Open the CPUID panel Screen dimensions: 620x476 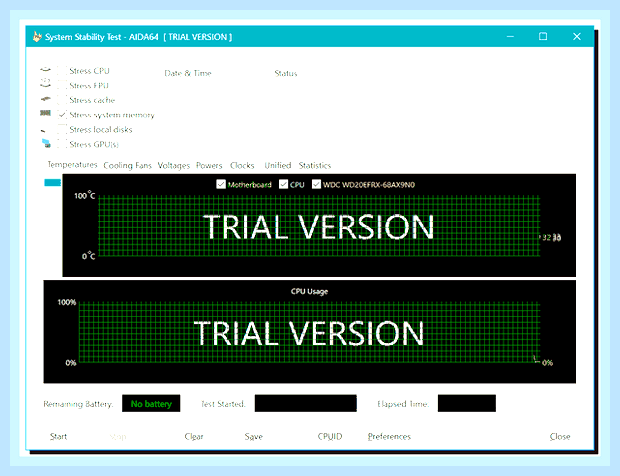(330, 436)
